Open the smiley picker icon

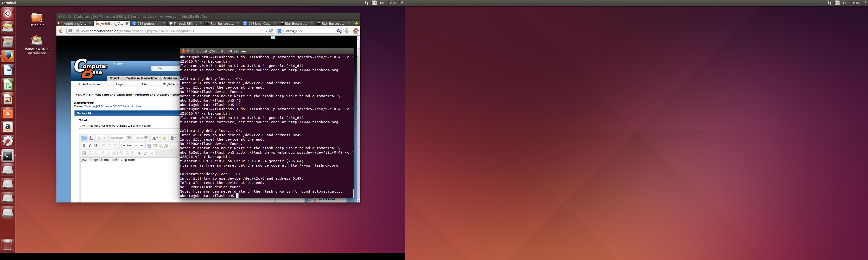click(x=164, y=138)
